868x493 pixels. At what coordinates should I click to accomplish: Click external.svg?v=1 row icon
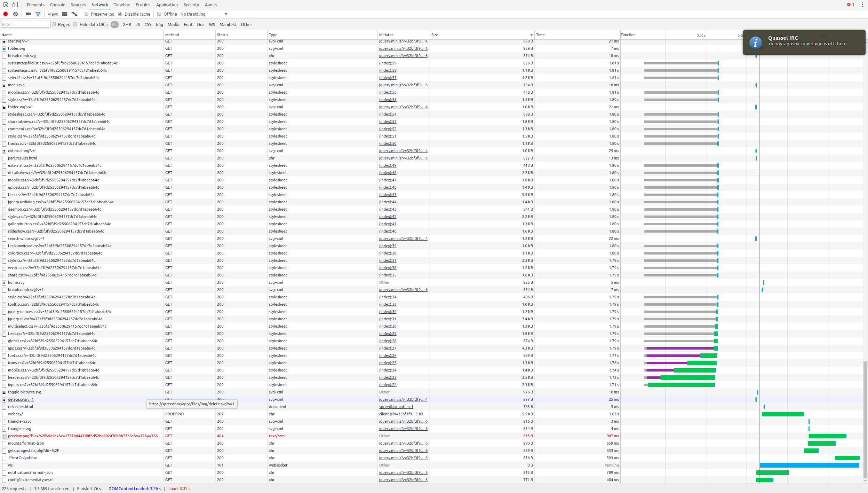(x=4, y=151)
